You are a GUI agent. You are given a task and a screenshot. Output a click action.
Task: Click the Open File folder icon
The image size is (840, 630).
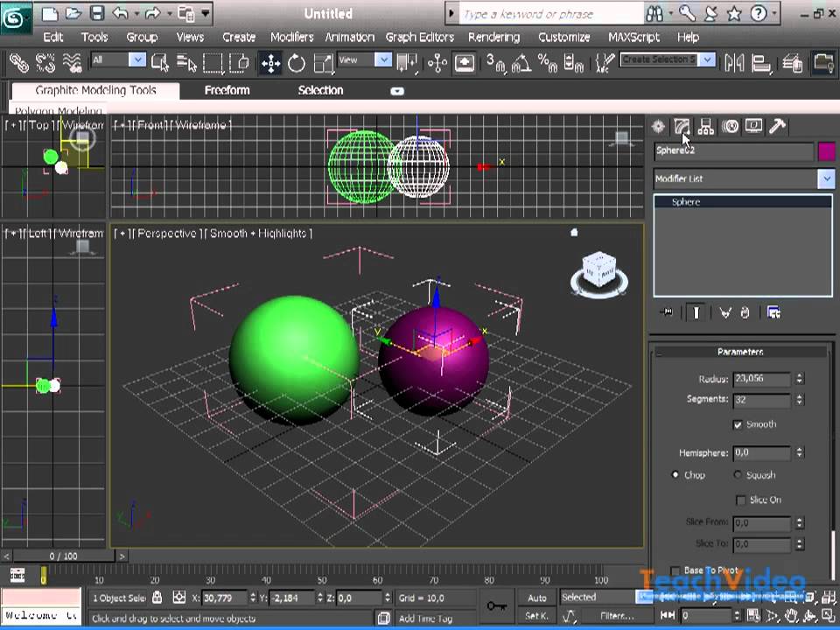point(73,13)
